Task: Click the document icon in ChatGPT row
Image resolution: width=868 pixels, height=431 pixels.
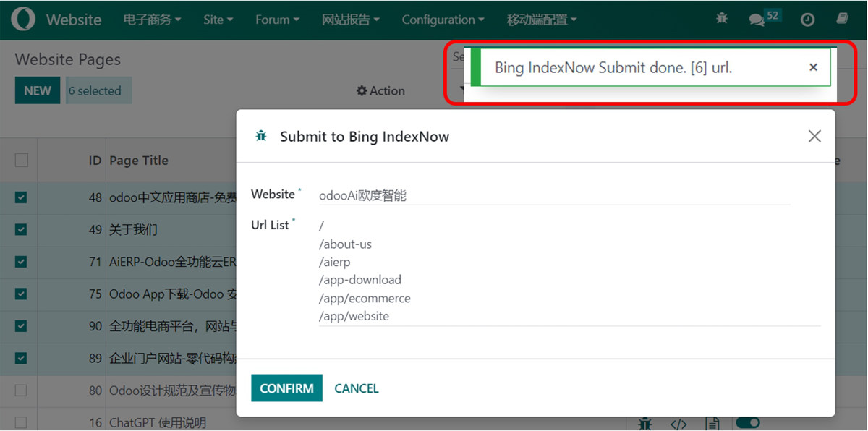Action: [712, 423]
